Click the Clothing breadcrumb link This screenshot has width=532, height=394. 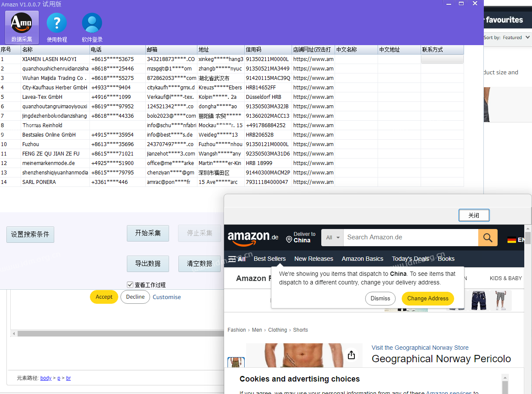(x=277, y=330)
